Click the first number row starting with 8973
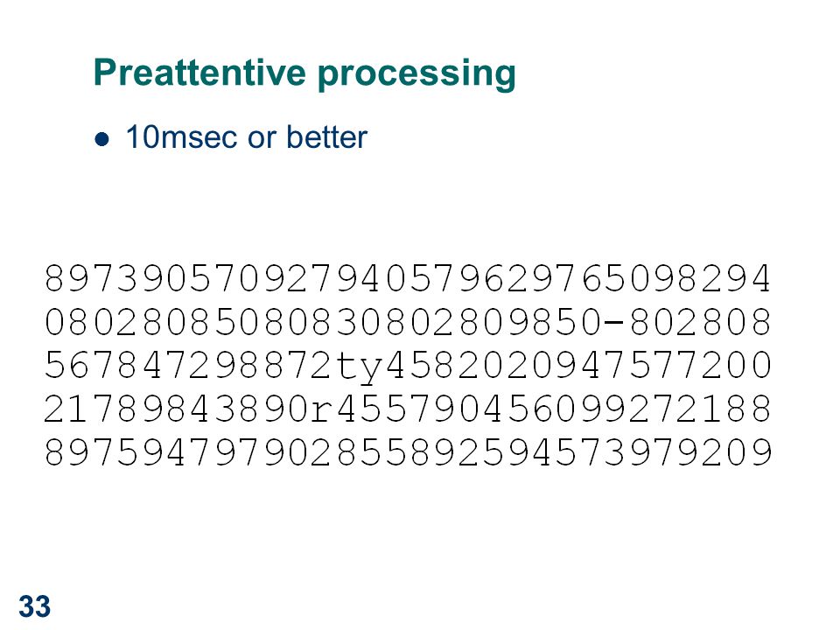 click(408, 278)
